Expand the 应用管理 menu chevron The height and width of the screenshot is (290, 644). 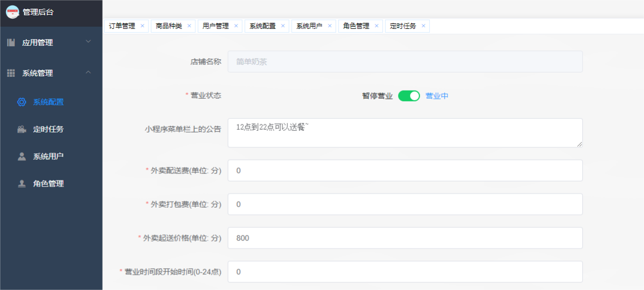point(88,42)
